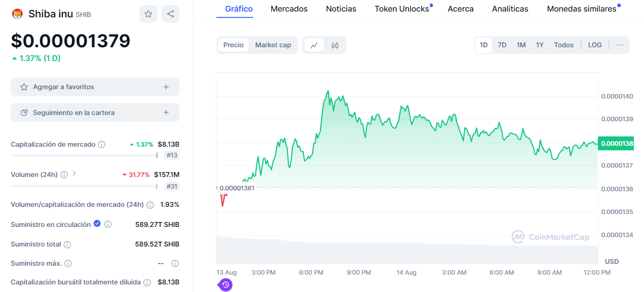Set chart range to 7D
Viewport: 644px width, 292px height.
coord(502,45)
